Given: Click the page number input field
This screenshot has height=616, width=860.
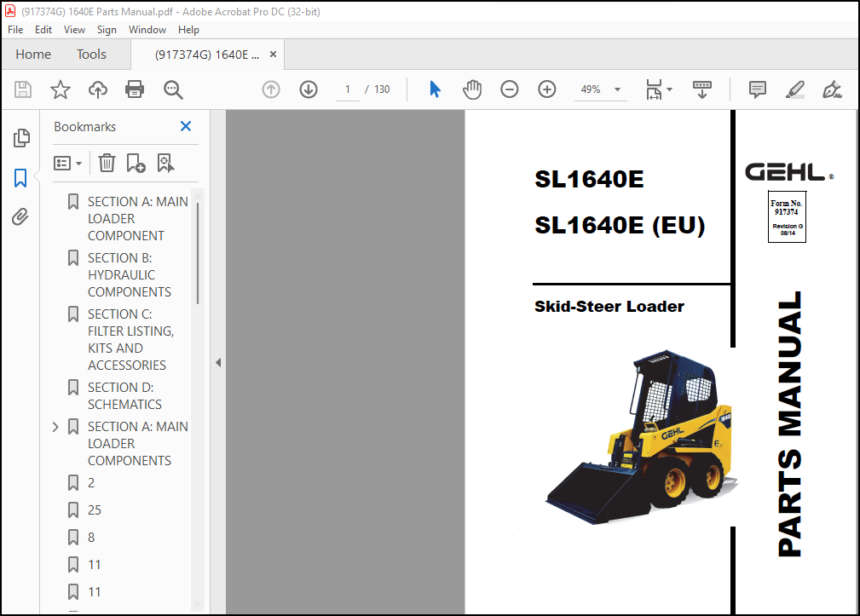Looking at the screenshot, I should (348, 89).
